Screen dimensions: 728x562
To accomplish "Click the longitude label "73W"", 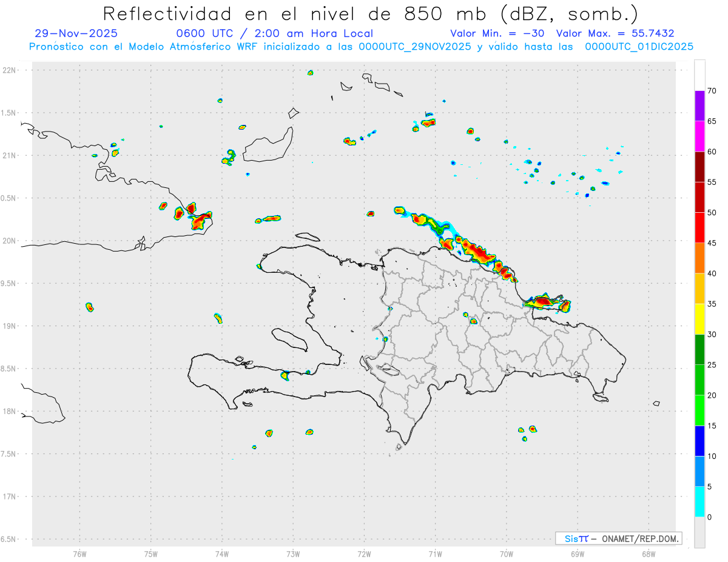I will click(293, 554).
